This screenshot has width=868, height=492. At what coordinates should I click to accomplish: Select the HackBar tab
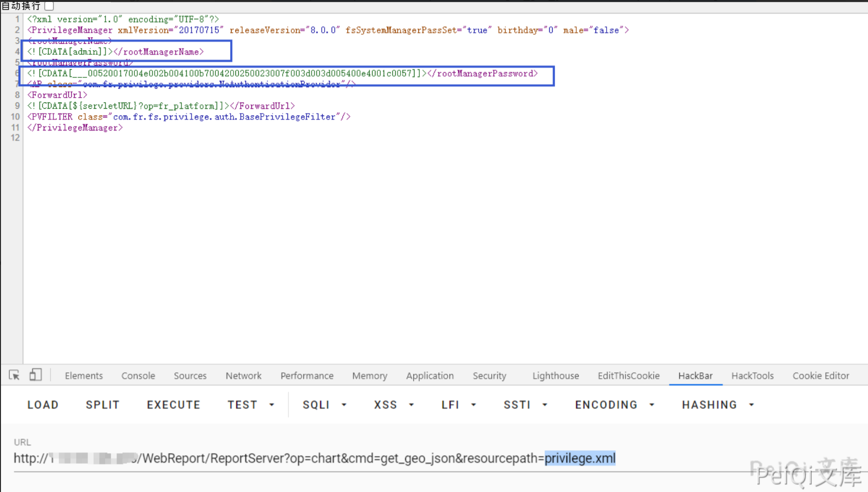[695, 376]
